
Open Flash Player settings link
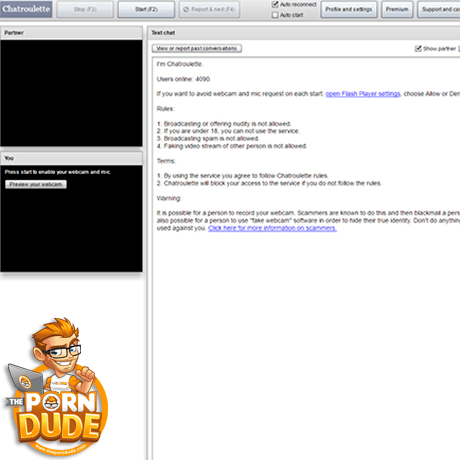pyautogui.click(x=363, y=94)
